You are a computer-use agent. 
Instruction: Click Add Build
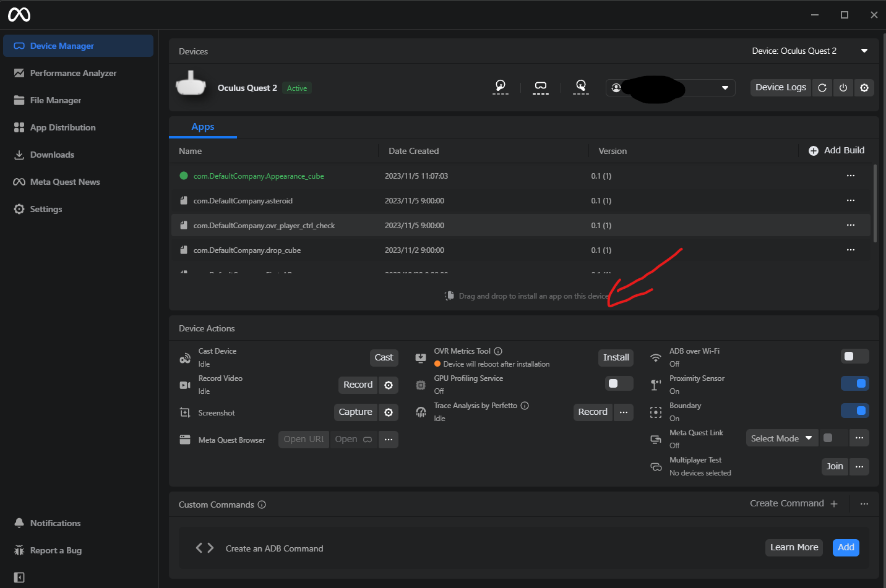coord(837,150)
